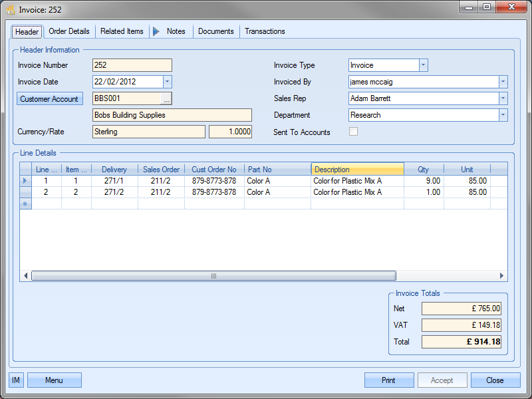The image size is (532, 399).
Task: Click the Invoice Number input field
Action: [132, 65]
